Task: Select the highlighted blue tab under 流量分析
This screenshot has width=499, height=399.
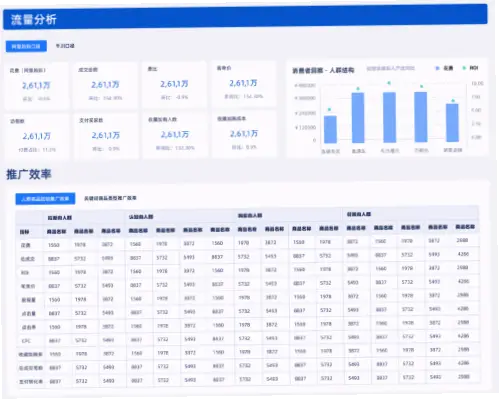Action: 26,46
